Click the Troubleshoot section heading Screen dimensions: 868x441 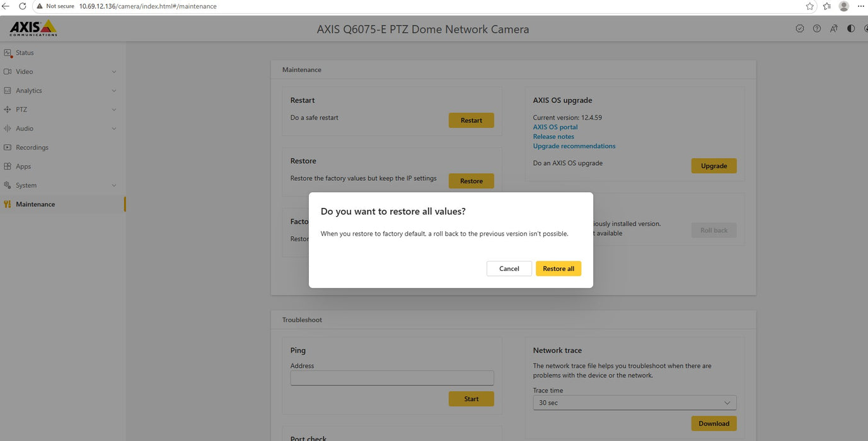coord(302,320)
